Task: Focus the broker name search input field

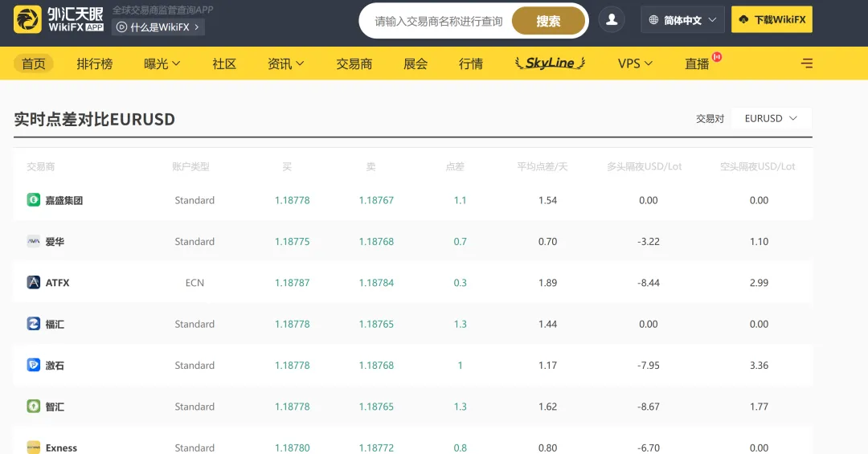Action: click(439, 21)
